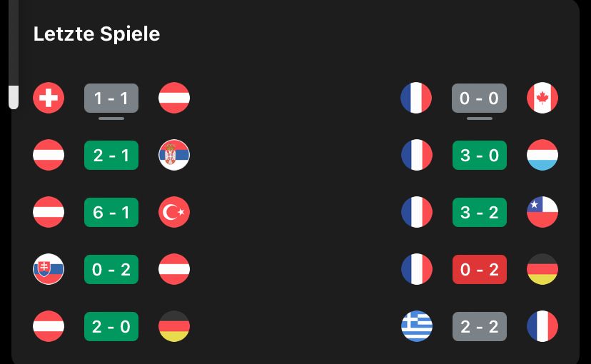Click the Canada flag icon
This screenshot has width=591, height=364.
point(542,98)
